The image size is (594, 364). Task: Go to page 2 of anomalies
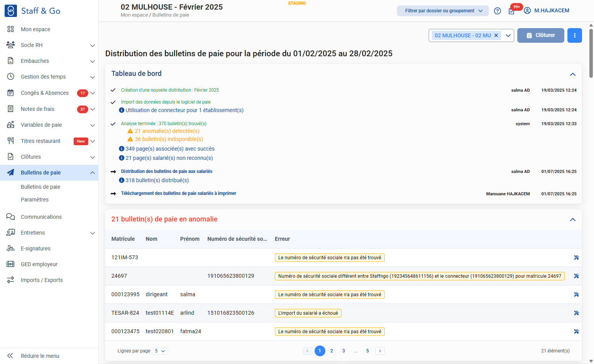click(x=331, y=351)
